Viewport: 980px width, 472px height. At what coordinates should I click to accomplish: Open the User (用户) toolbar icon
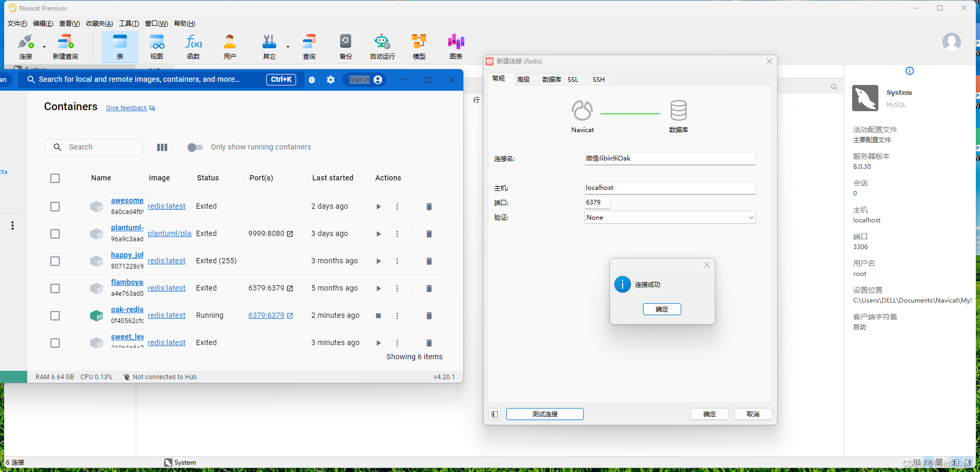click(230, 47)
